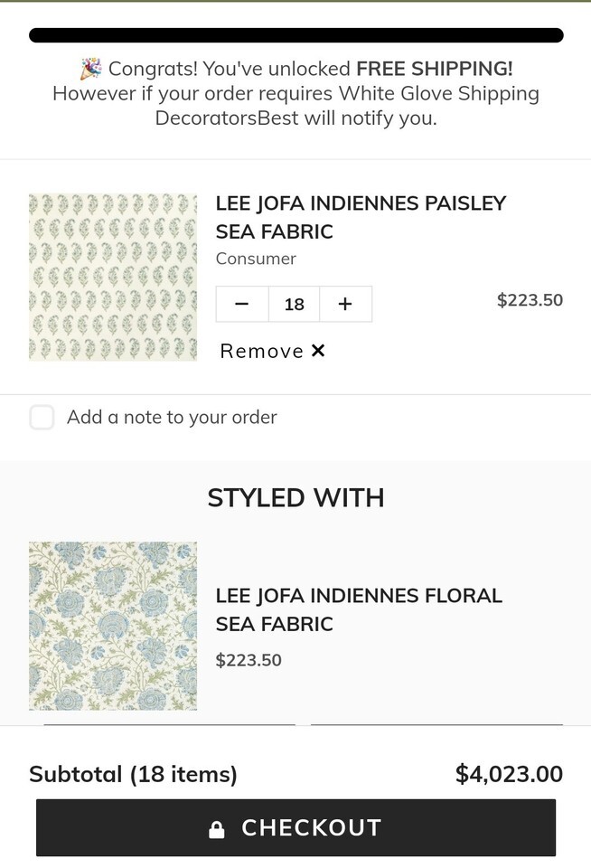The image size is (591, 868).
Task: Click the party popper emoji
Action: (90, 69)
